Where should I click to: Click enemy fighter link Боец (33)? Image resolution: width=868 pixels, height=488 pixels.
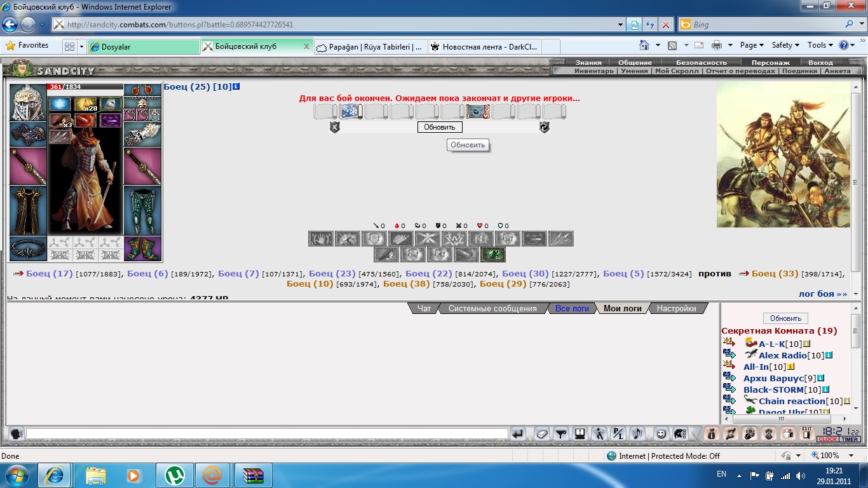(x=775, y=273)
